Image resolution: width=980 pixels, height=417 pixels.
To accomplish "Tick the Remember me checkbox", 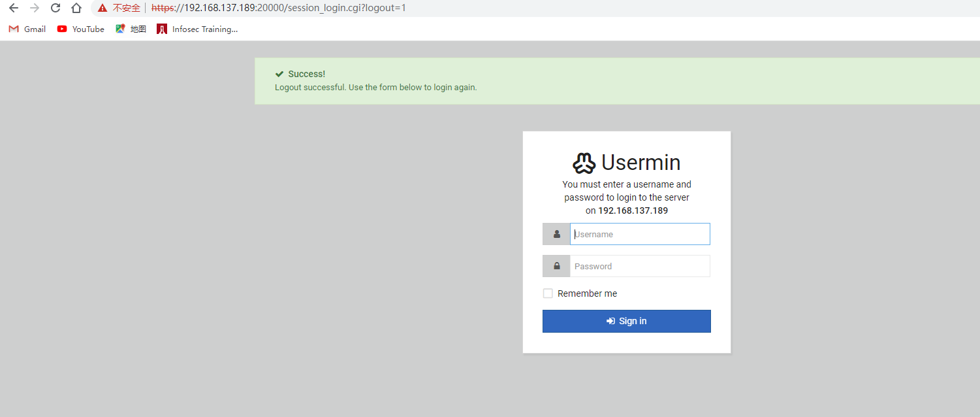I will (x=548, y=293).
